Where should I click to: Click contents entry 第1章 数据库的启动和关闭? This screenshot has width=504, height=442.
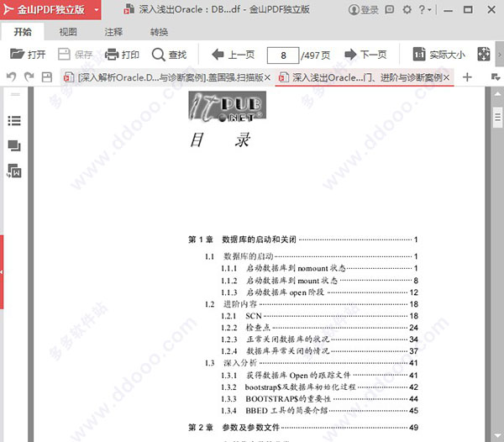coord(302,239)
